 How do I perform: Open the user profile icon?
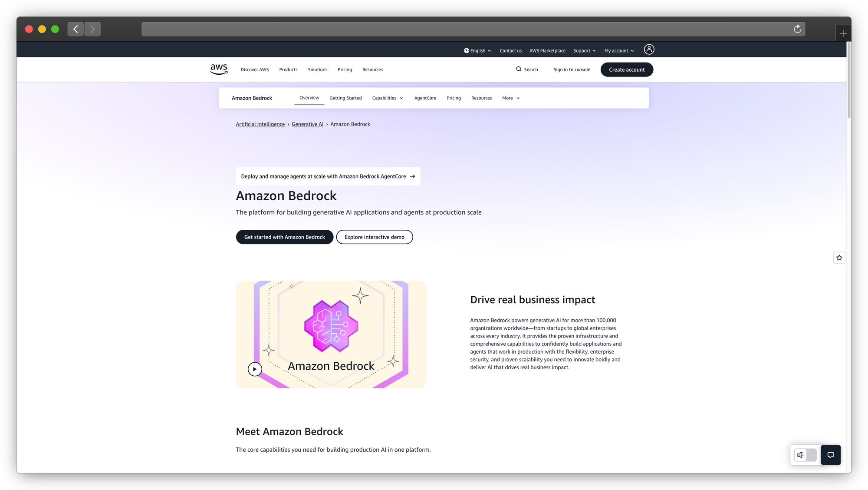tap(649, 50)
